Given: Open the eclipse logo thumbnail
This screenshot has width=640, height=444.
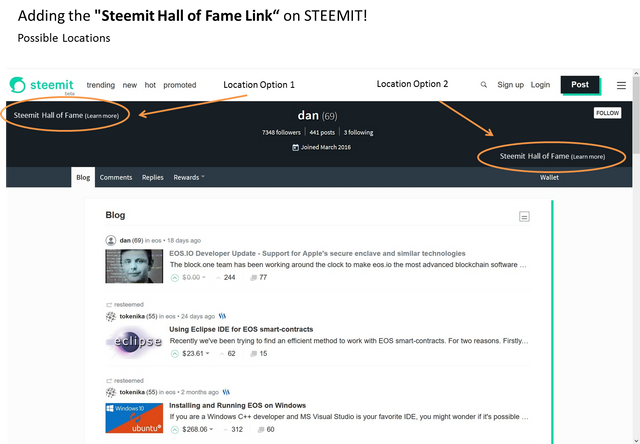Looking at the screenshot, I should pyautogui.click(x=134, y=342).
